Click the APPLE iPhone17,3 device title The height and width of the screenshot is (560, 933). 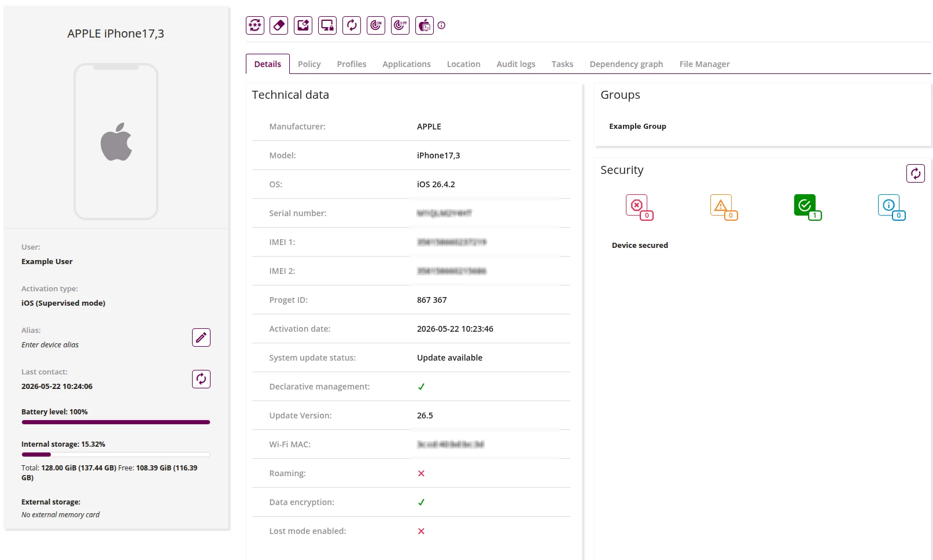click(x=116, y=34)
